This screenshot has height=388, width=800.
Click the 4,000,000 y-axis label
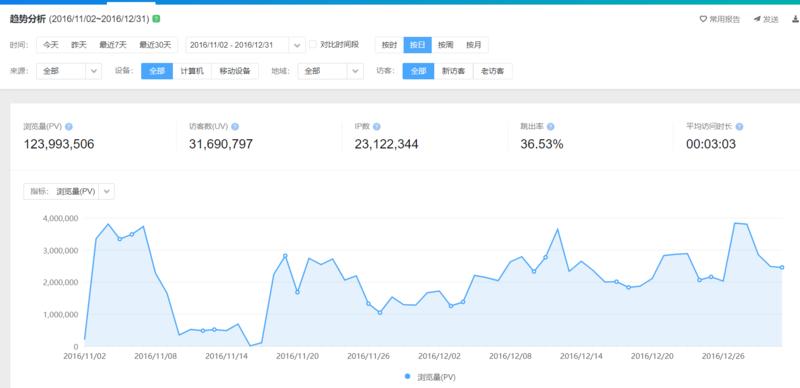(x=60, y=218)
